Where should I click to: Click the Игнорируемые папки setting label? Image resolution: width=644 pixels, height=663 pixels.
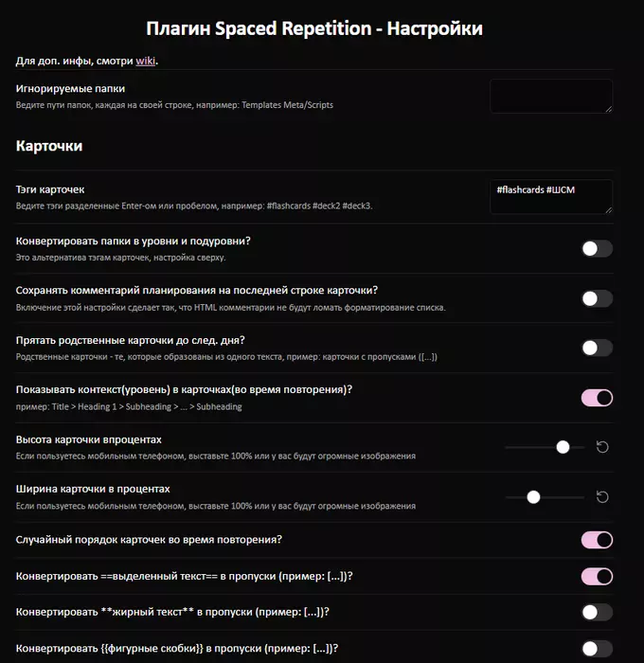(x=68, y=88)
